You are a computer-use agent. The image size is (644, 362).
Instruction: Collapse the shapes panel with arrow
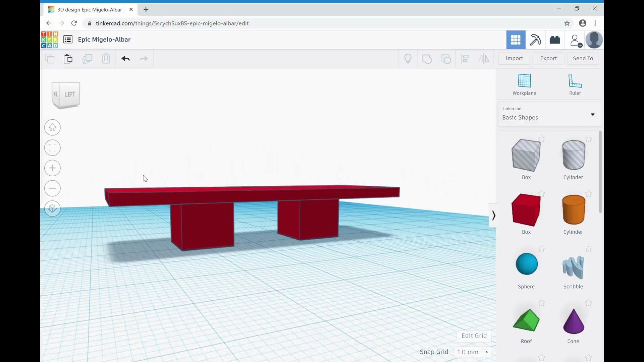(x=493, y=215)
